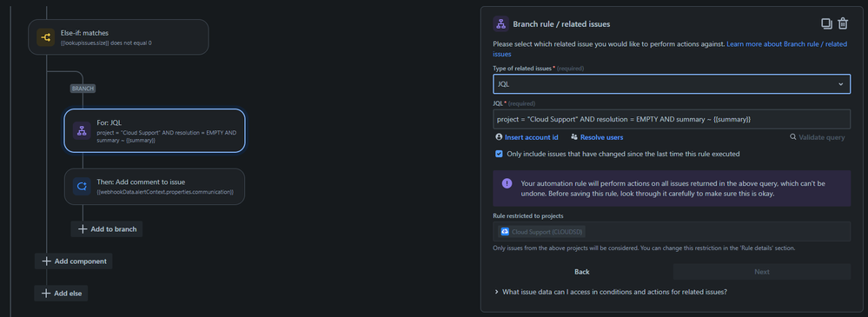Viewport: 868px width, 317px height.
Task: Click the Add else button
Action: pos(61,294)
